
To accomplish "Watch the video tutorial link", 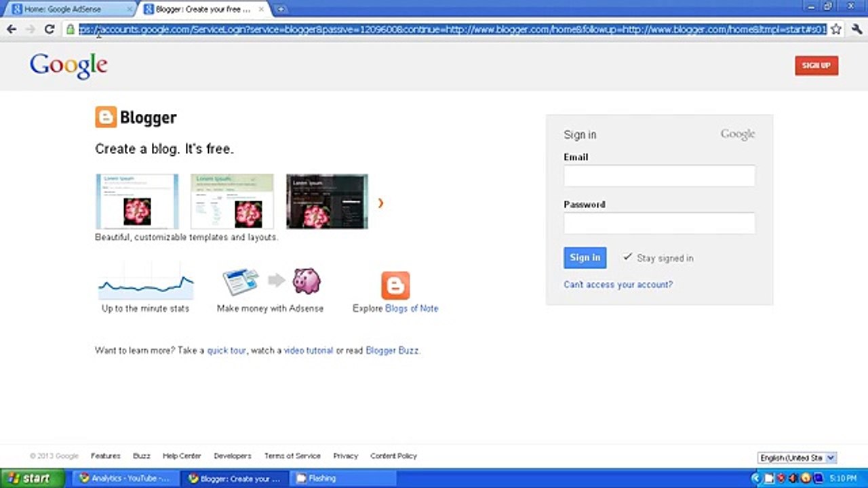I will pos(309,350).
